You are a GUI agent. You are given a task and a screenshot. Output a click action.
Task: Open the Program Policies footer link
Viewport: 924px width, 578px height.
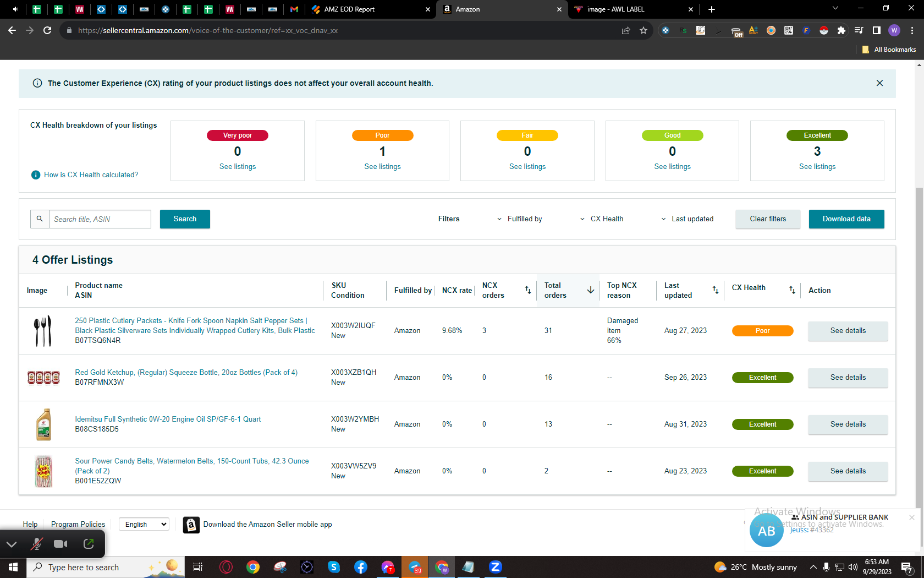click(78, 525)
